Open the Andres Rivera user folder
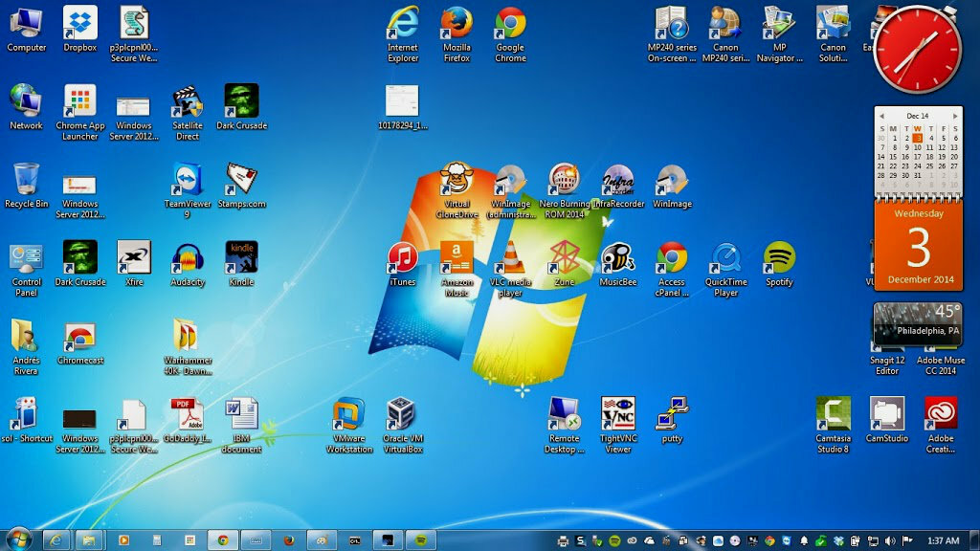The width and height of the screenshot is (980, 551). 26,346
